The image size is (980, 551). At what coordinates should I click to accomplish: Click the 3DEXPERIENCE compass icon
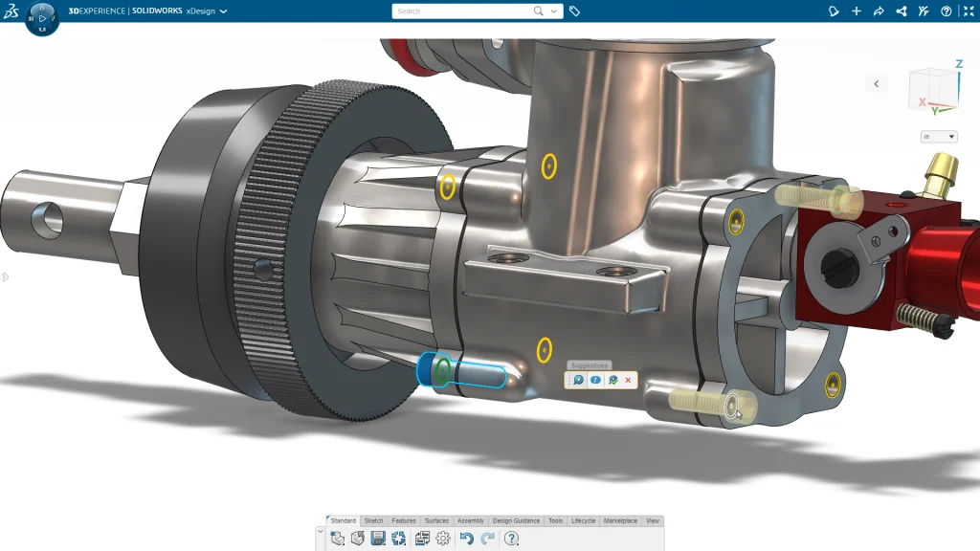click(42, 18)
